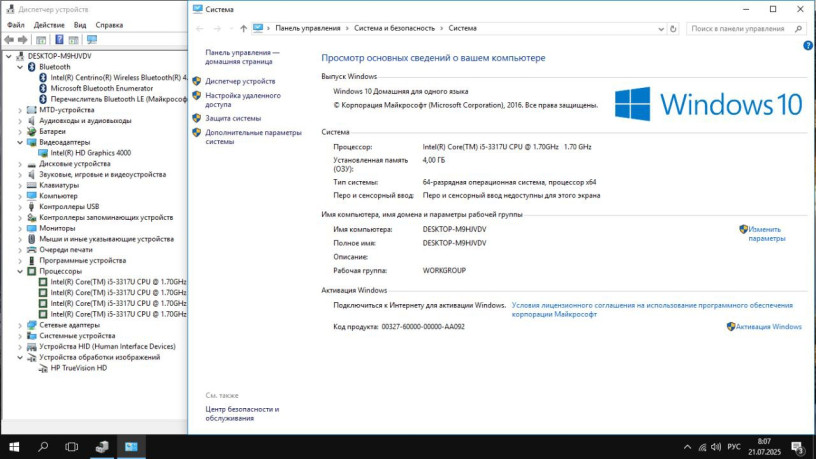Click the clock showing 21.07.2025
The image size is (816, 459).
pos(765,447)
